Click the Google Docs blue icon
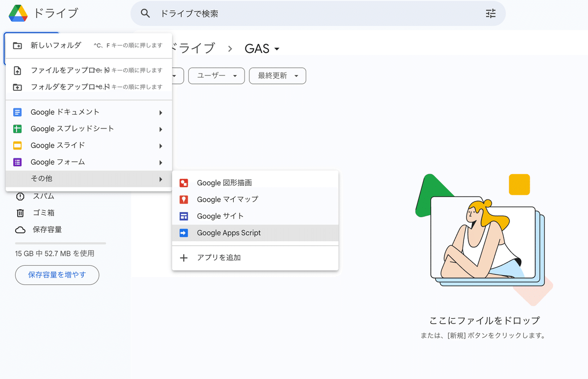 click(x=18, y=112)
